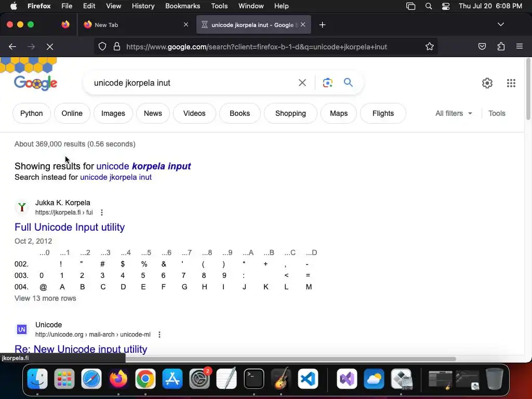Search by image with Google Lens icon
Screen dimensions: 532x399
[327, 83]
